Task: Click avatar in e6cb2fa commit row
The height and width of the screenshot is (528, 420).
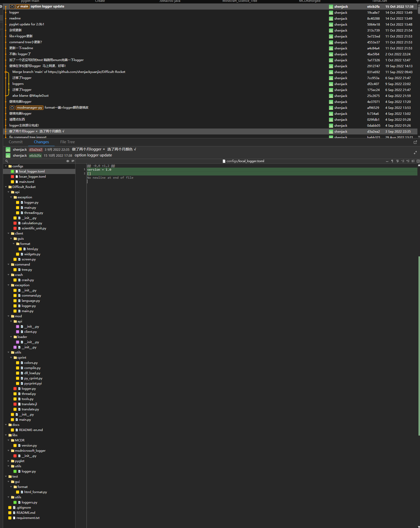Action: tap(331, 7)
